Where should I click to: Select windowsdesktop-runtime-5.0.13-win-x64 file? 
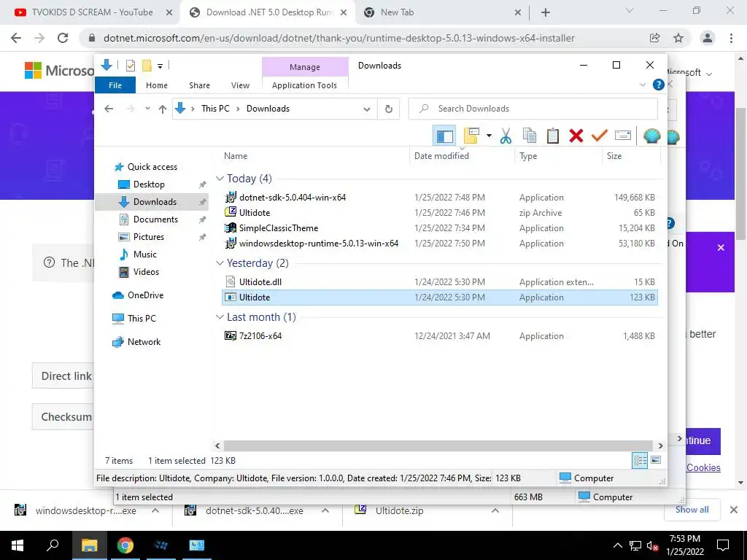click(x=440, y=244)
